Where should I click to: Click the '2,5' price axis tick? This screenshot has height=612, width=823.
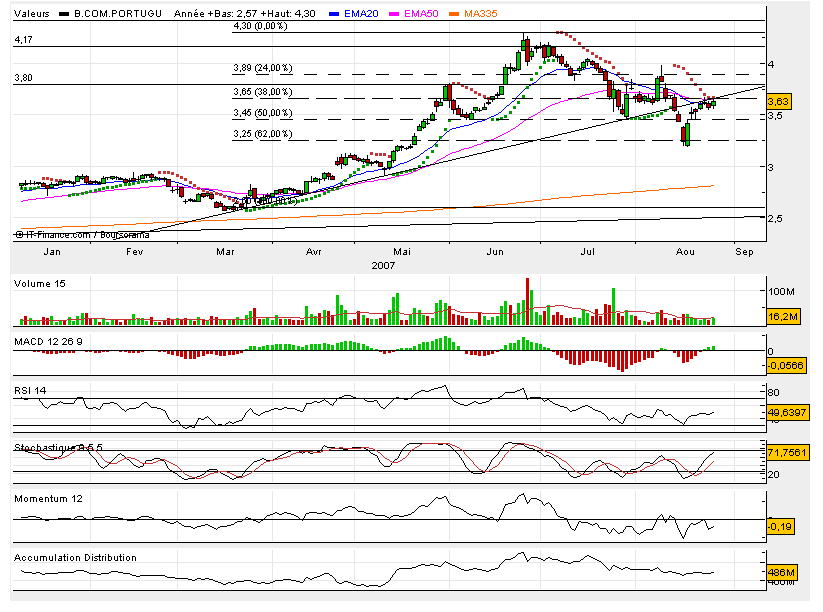775,218
